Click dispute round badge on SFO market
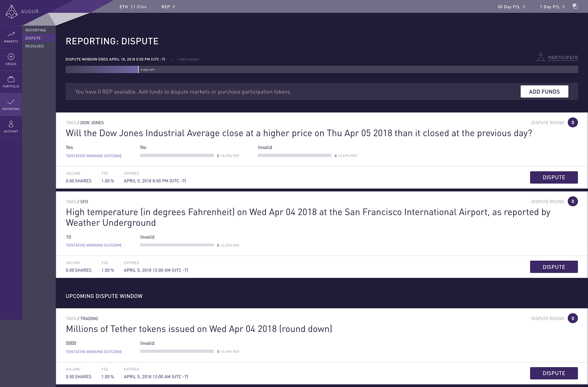Image resolution: width=588 pixels, height=387 pixels. pyautogui.click(x=573, y=202)
